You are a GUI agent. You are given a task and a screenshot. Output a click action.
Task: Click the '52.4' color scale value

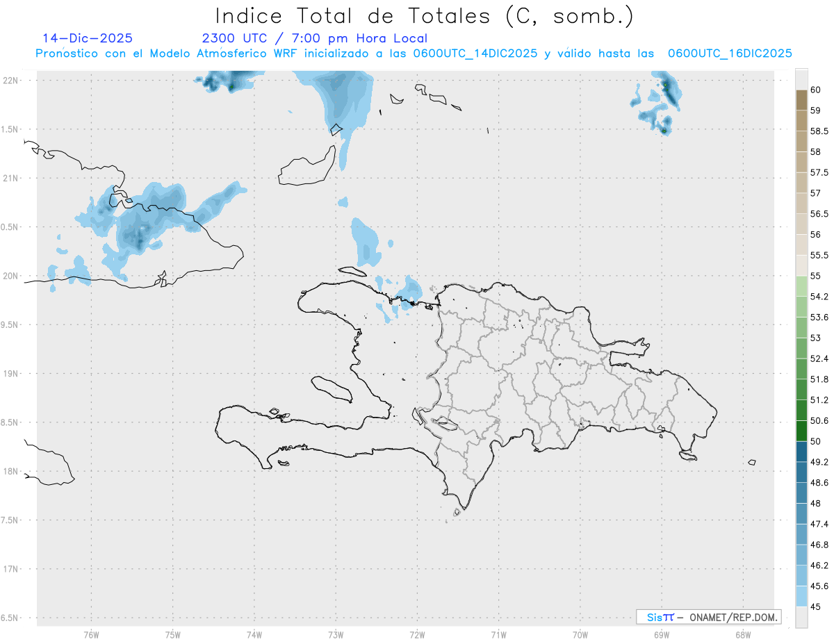click(819, 359)
